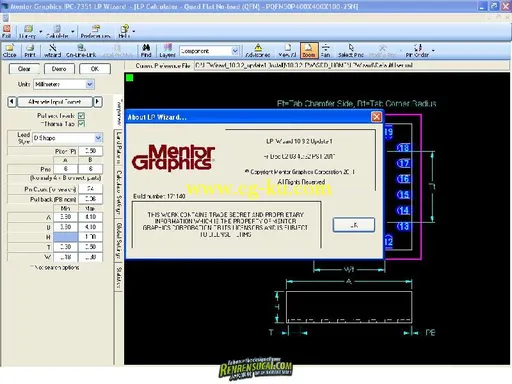
Task: Switch to the Calculator Settings vertical tab
Action: point(119,193)
